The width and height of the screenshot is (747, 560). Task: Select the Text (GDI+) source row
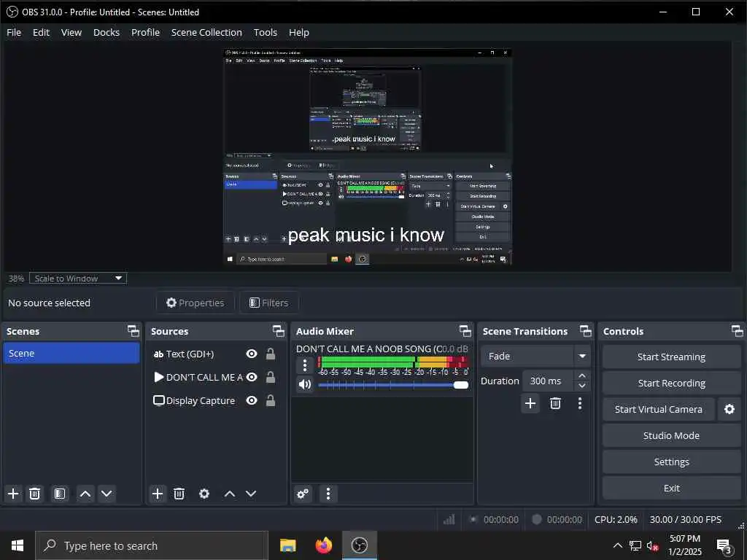[215, 354]
